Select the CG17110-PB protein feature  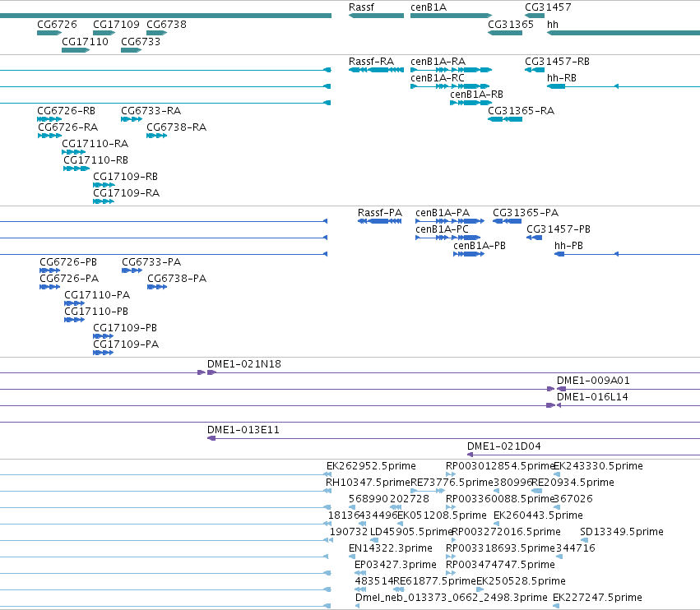click(75, 320)
